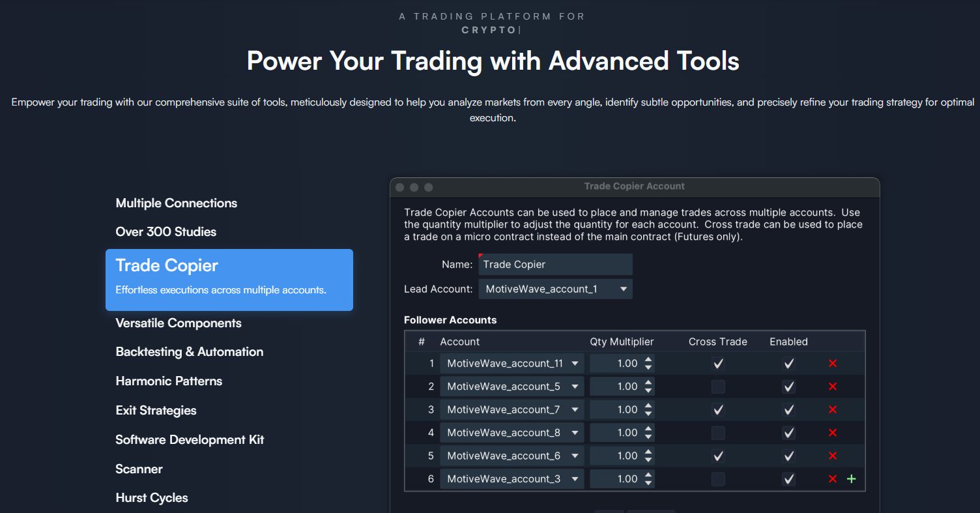This screenshot has width=980, height=513.
Task: Show the Scanner feature
Action: 139,469
